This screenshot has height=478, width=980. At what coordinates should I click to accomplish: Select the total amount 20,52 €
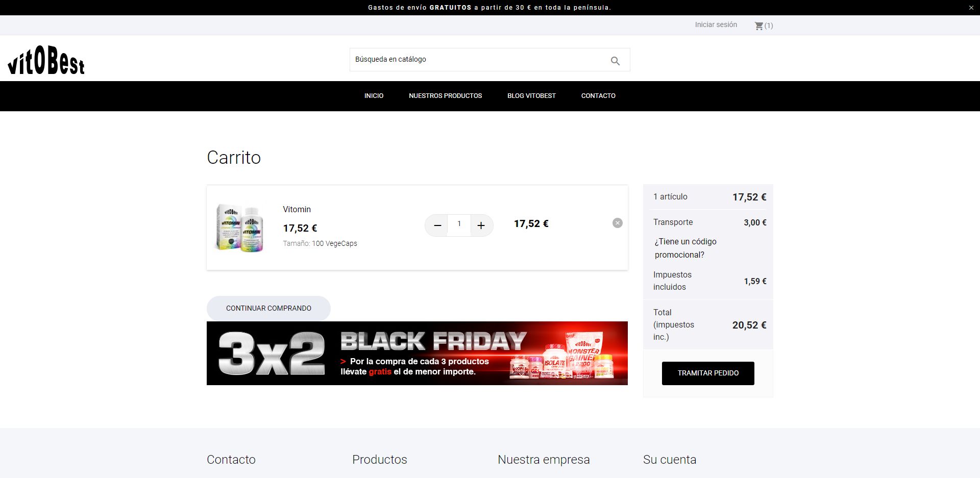pyautogui.click(x=749, y=325)
